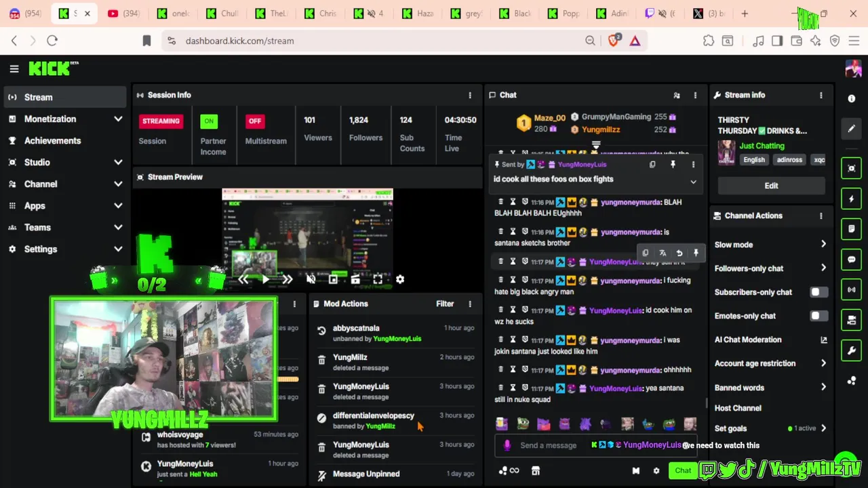Toggle Session Info broadcast icon in sidebar

pos(852,289)
